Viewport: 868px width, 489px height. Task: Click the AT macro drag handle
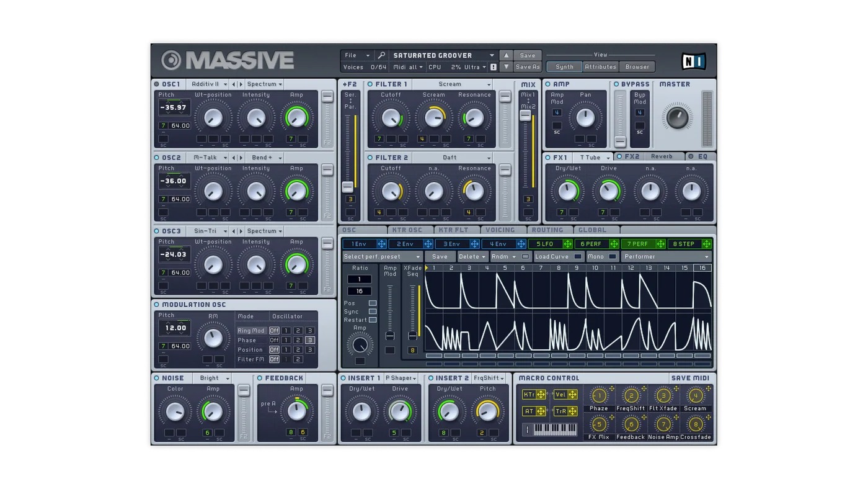pyautogui.click(x=541, y=411)
